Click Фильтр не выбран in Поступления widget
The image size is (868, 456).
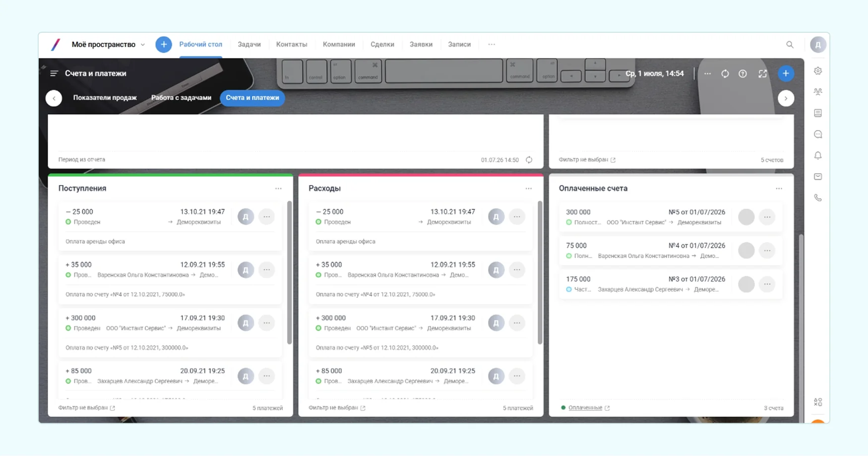(x=83, y=408)
